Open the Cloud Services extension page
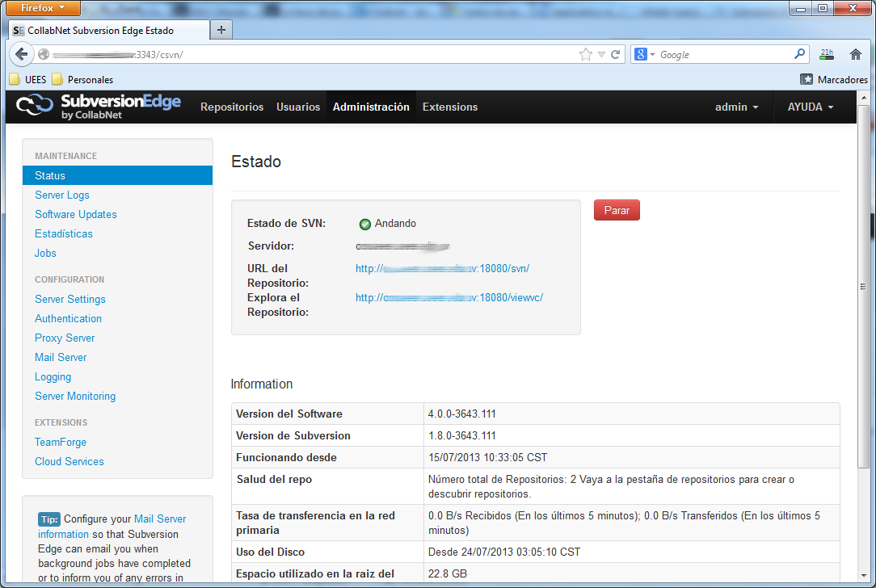 pyautogui.click(x=69, y=462)
